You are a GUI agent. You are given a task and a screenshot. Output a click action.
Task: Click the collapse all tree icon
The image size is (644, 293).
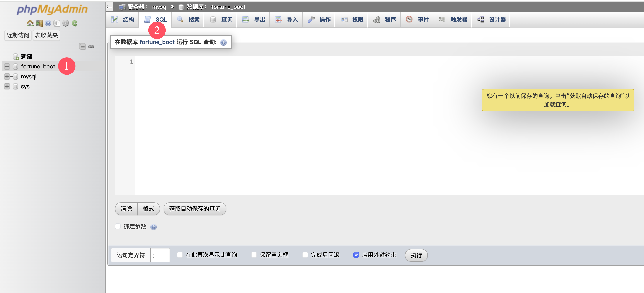click(82, 46)
